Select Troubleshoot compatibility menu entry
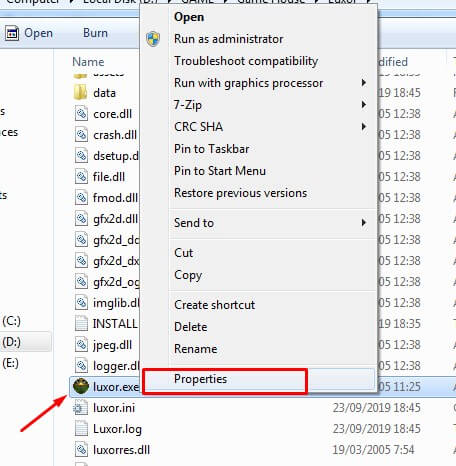456x466 pixels. click(246, 61)
